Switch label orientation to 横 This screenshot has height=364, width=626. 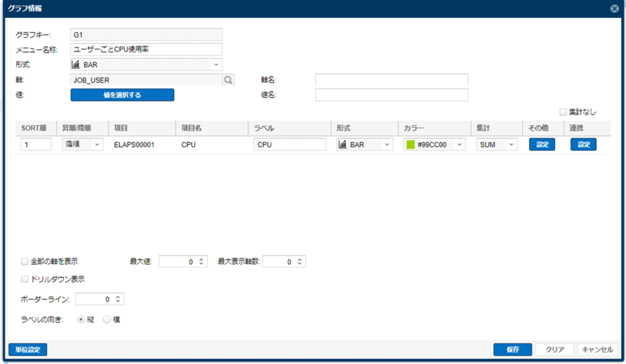click(107, 318)
